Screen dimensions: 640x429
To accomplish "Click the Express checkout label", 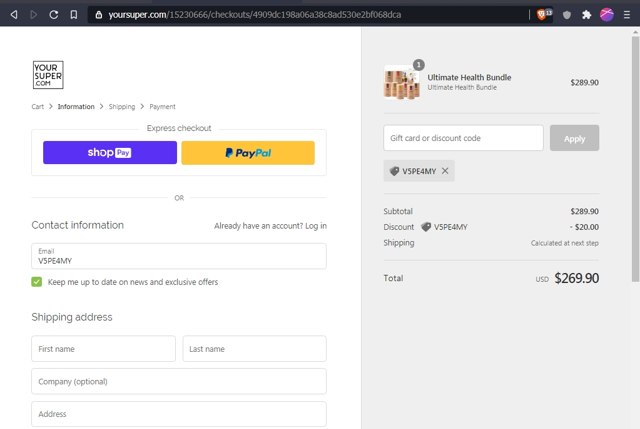I will point(179,128).
